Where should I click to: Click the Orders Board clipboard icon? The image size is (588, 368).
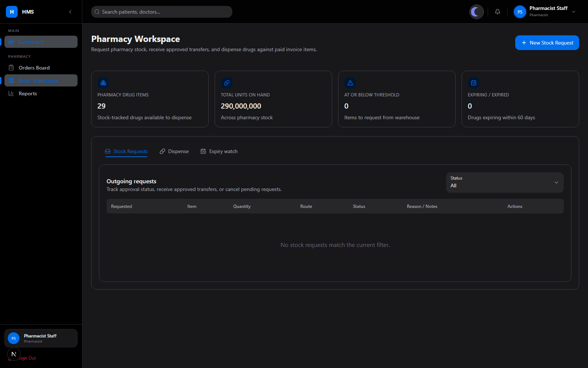click(11, 68)
